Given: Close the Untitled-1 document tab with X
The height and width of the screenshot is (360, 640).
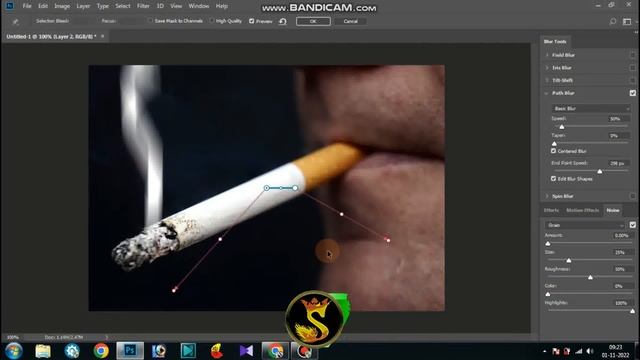Looking at the screenshot, I should click(x=102, y=36).
